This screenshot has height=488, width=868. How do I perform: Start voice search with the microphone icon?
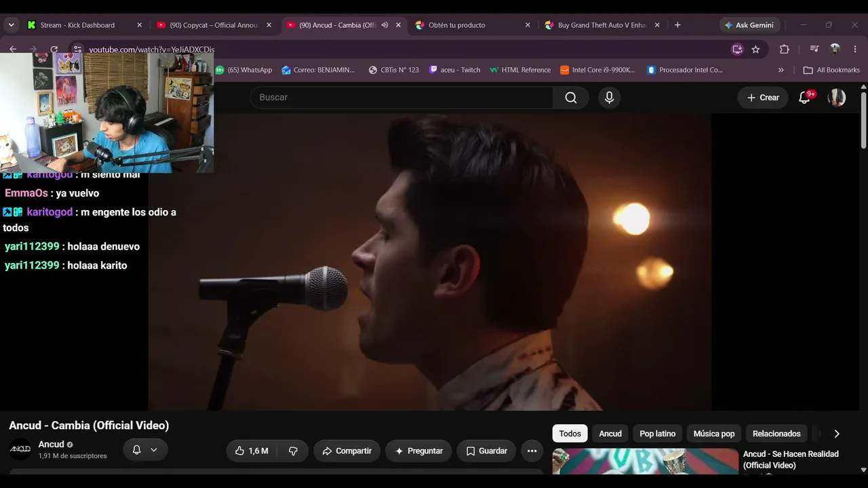[x=609, y=98]
